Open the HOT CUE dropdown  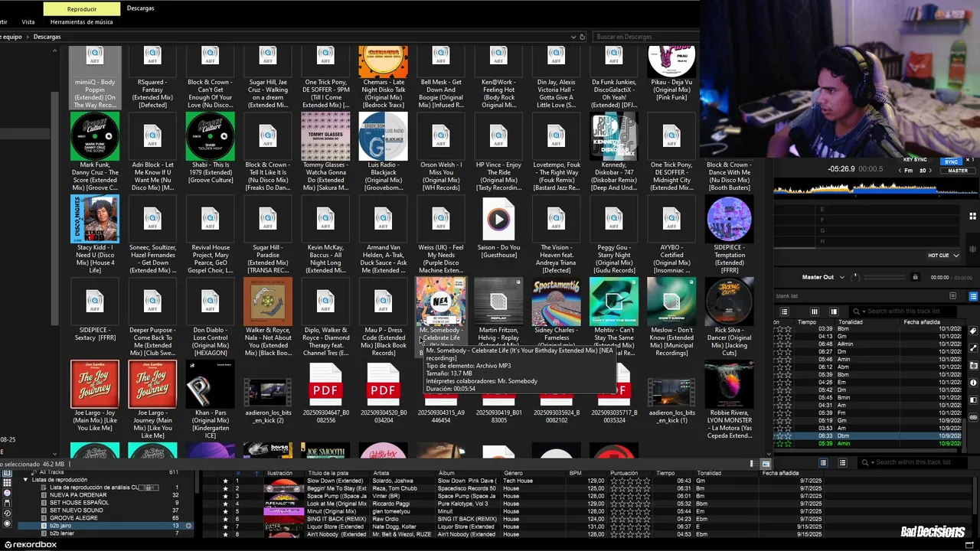pos(944,256)
